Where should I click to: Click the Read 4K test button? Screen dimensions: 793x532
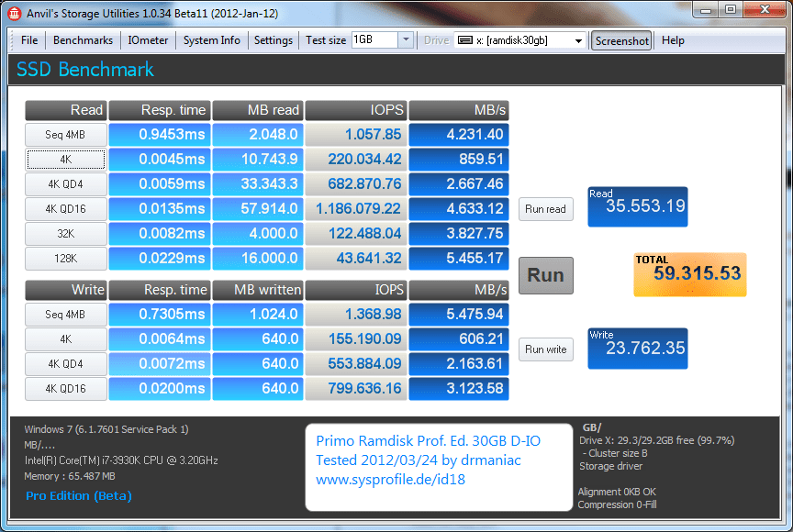66,160
